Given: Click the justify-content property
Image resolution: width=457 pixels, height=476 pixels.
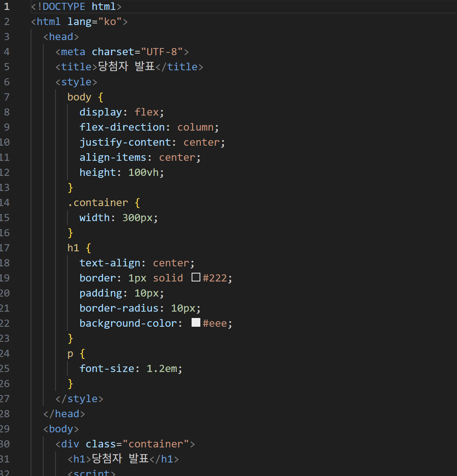Looking at the screenshot, I should tap(125, 143).
